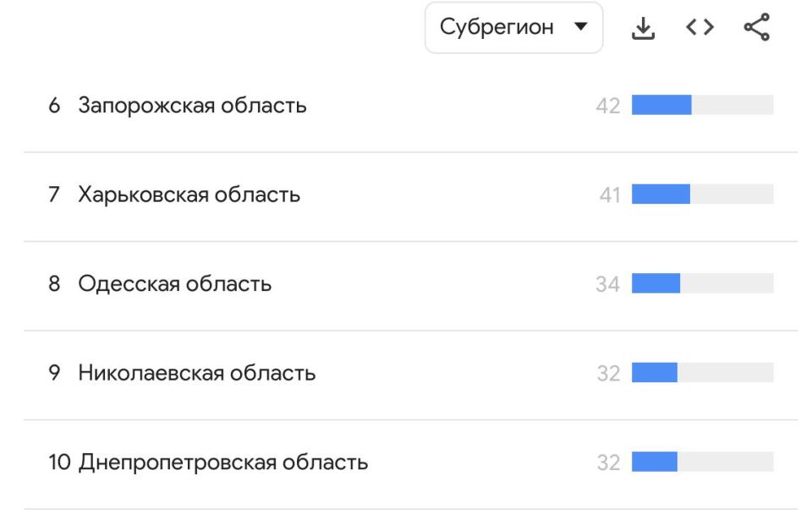
Task: Click Одесская область in the list
Action: (x=174, y=284)
